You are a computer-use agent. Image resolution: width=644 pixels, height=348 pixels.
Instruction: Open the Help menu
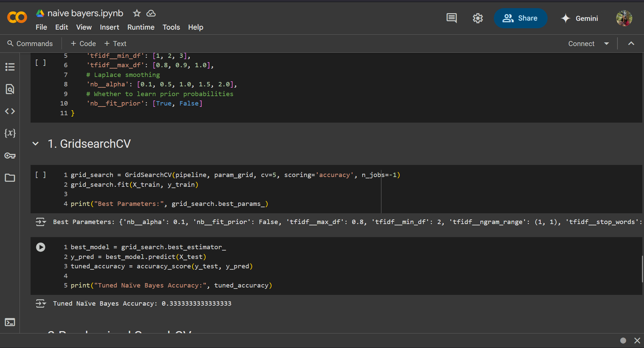click(x=196, y=27)
